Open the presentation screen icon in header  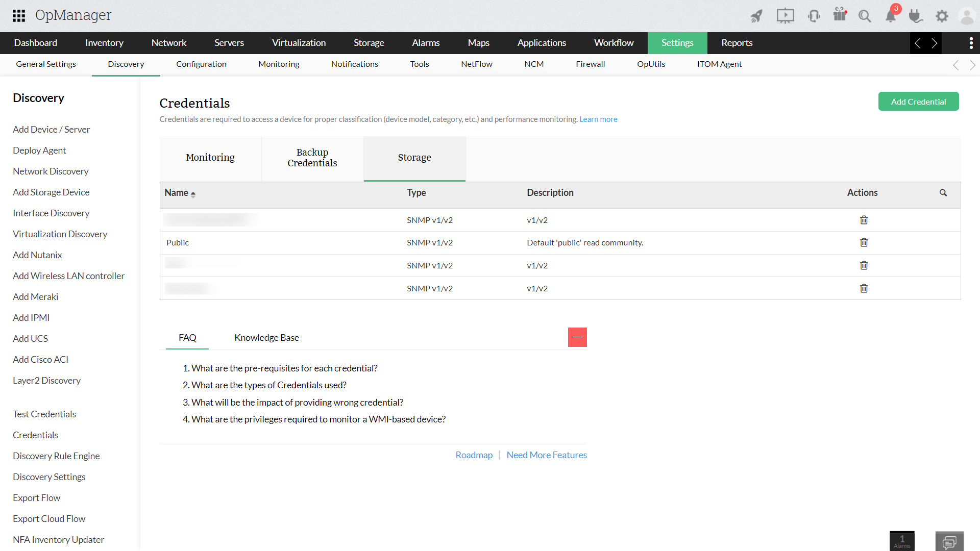(785, 16)
